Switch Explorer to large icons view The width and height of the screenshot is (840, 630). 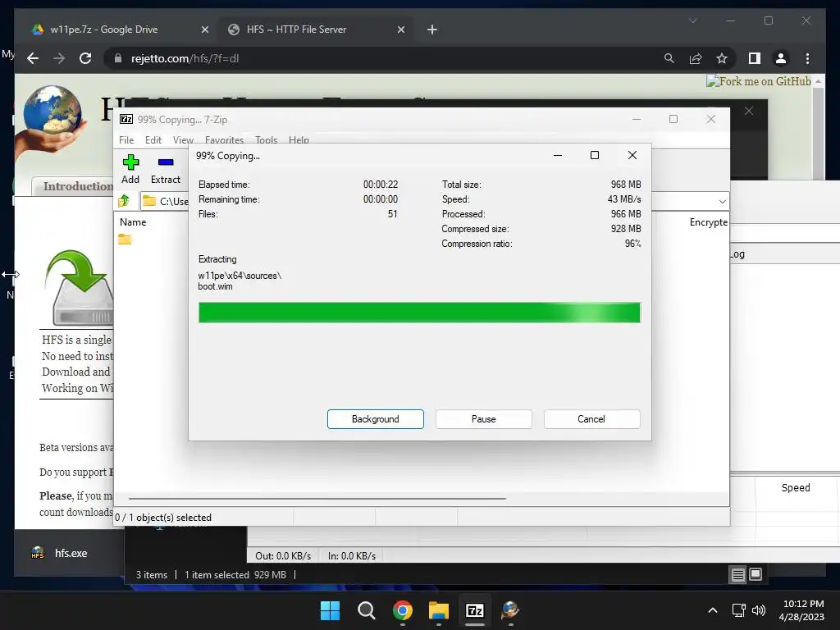pyautogui.click(x=756, y=574)
